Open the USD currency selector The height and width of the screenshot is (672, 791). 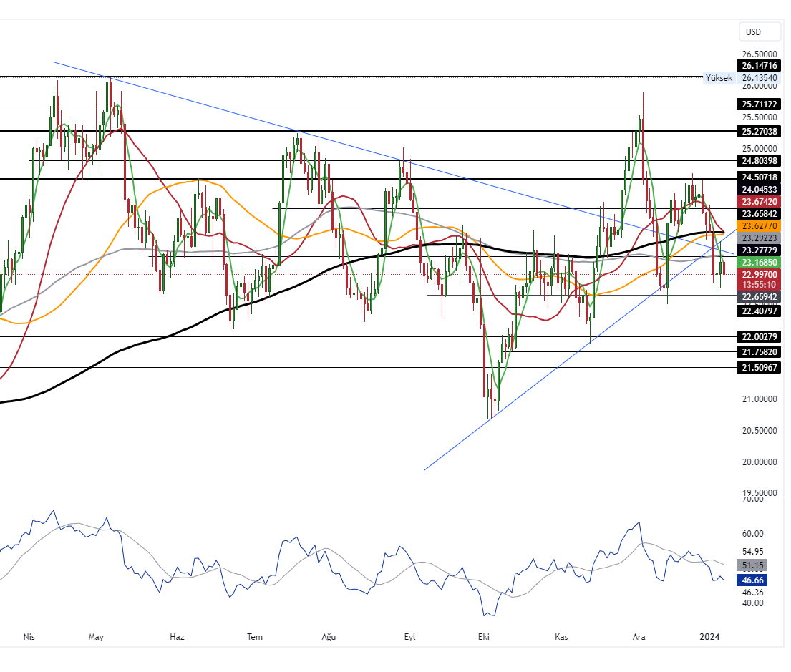pyautogui.click(x=753, y=31)
